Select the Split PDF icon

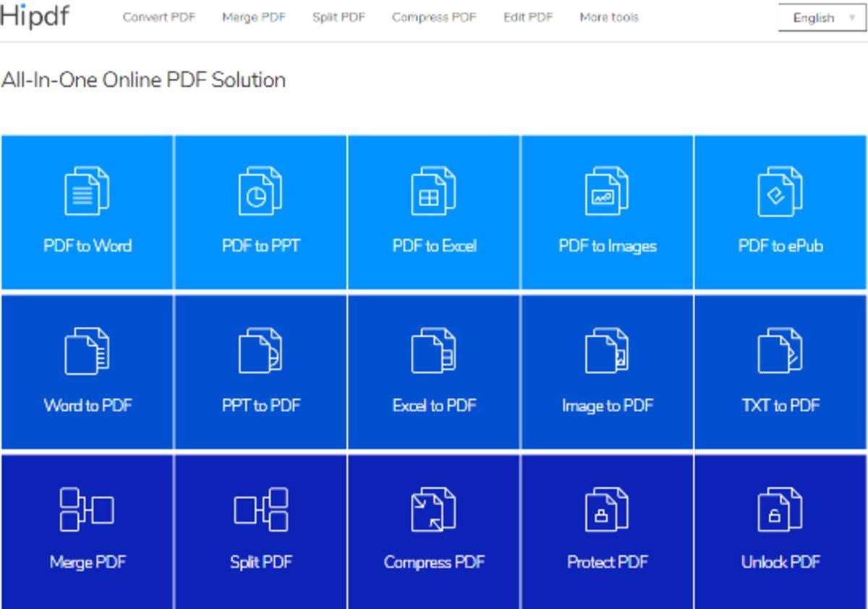tap(260, 509)
